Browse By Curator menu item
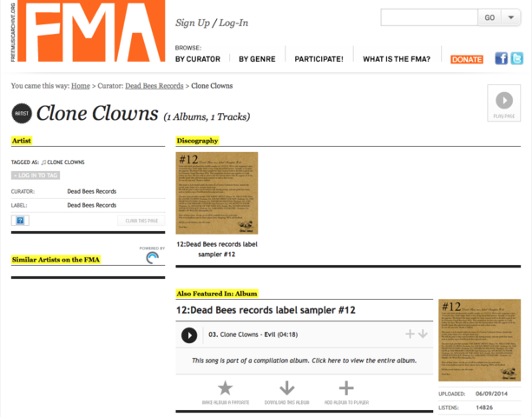 click(198, 59)
